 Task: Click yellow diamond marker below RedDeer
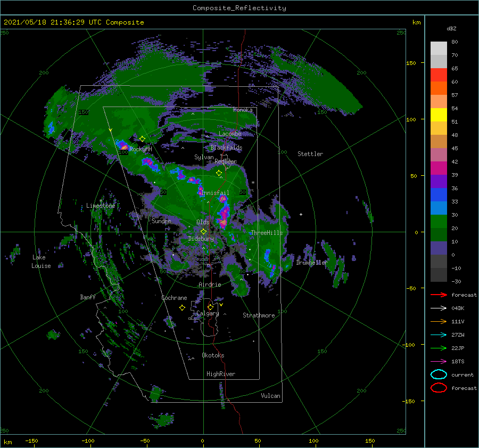tap(219, 173)
